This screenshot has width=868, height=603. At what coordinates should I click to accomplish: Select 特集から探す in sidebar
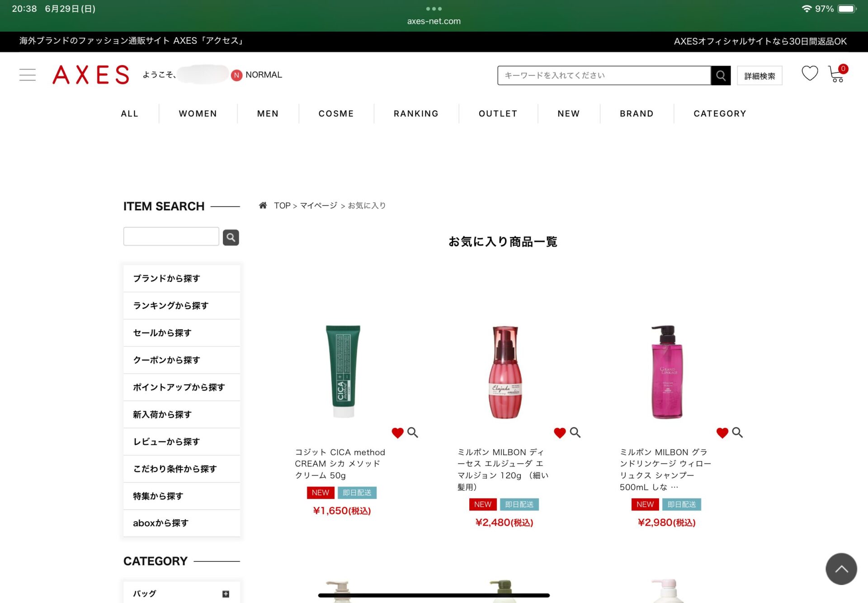[182, 496]
